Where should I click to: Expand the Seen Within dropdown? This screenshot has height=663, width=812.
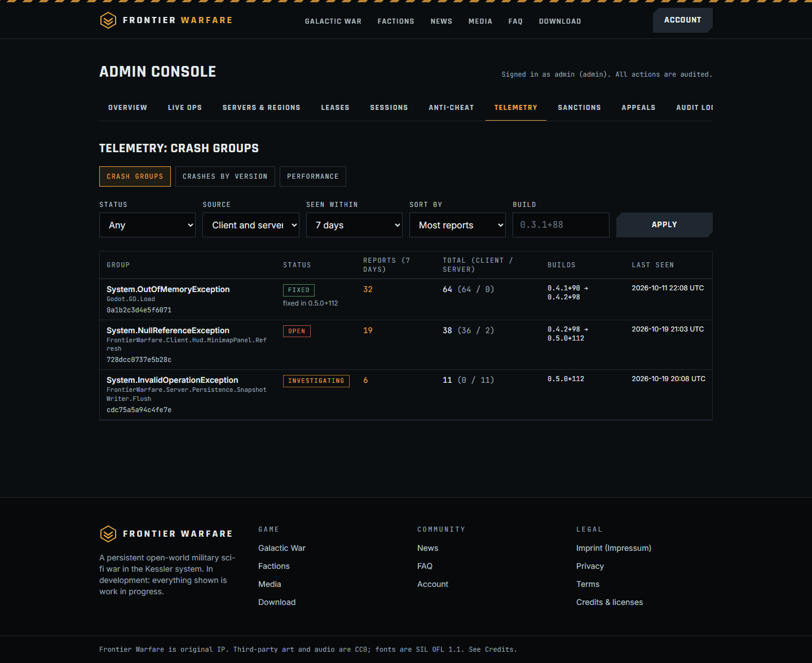(x=354, y=225)
